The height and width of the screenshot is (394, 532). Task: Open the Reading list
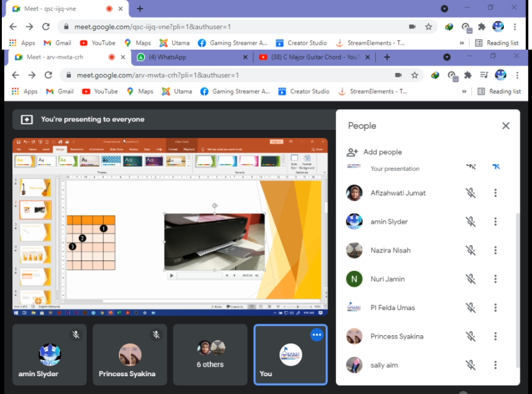499,91
